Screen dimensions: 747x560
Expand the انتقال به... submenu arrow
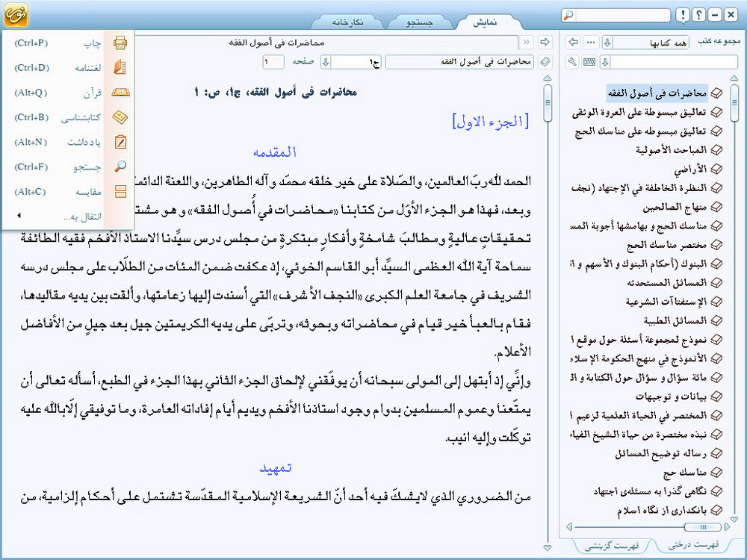[19, 216]
